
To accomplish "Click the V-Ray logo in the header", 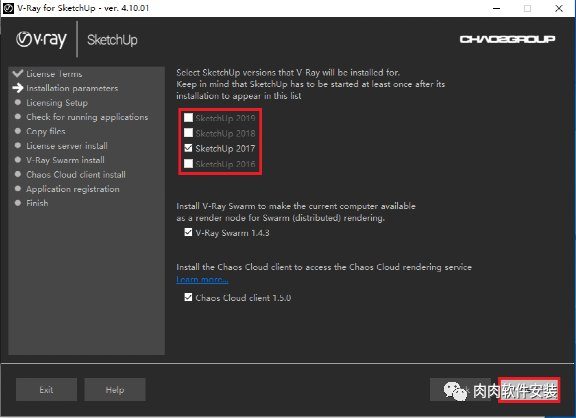I will (41, 39).
